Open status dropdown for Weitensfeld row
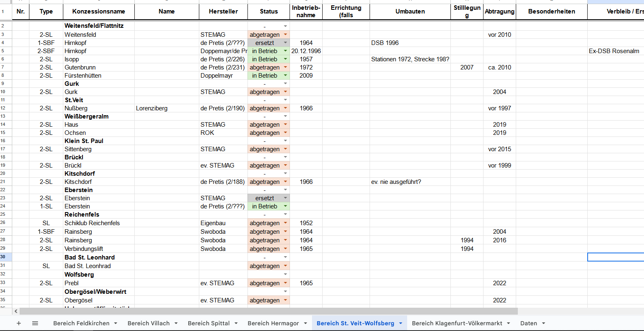This screenshot has height=331, width=644. (285, 35)
